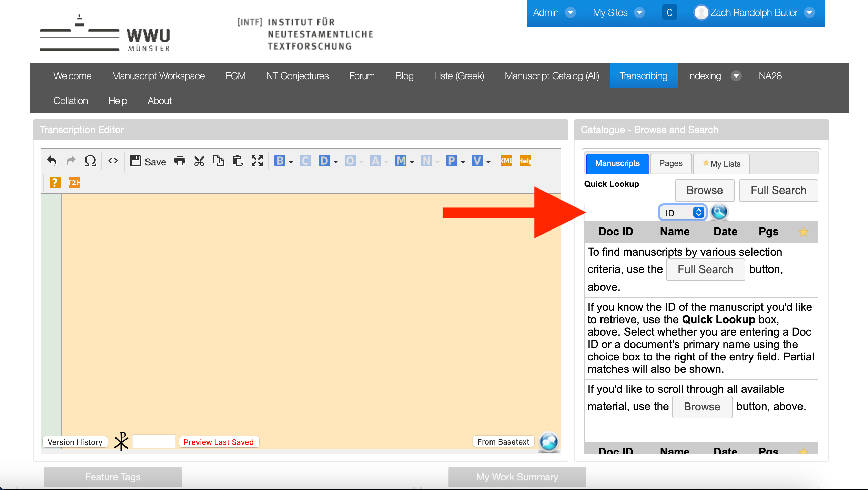Click the print icon in toolbar
This screenshot has width=868, height=490.
coord(180,161)
